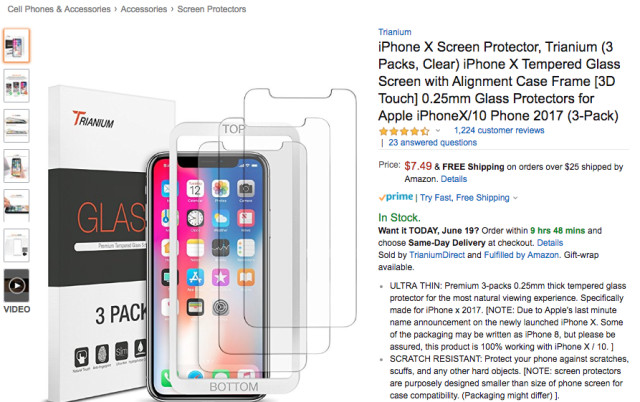
Task: Select the first highlighted gallery thumbnail
Action: pos(17,45)
